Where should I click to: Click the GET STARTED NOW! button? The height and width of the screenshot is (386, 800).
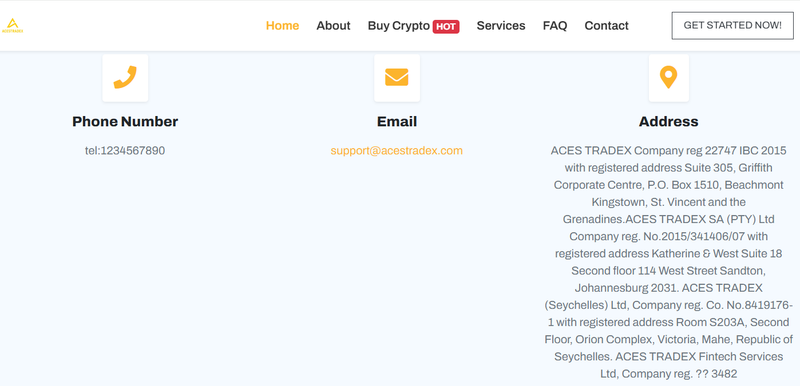732,25
